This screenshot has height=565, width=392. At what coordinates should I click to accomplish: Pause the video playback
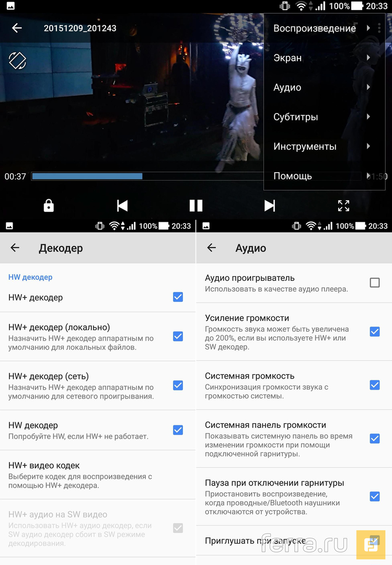(196, 206)
